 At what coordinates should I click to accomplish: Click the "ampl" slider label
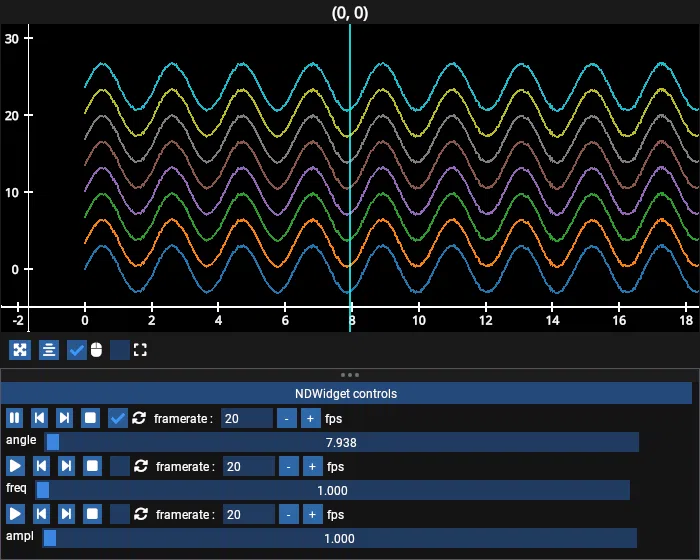[x=20, y=535]
